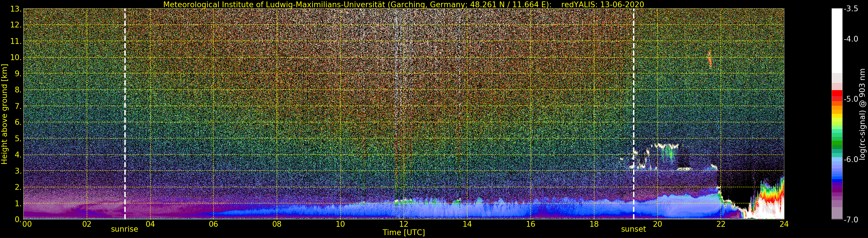The width and height of the screenshot is (868, 238).
Task: Click height tick label '8.'
Action: click(18, 90)
